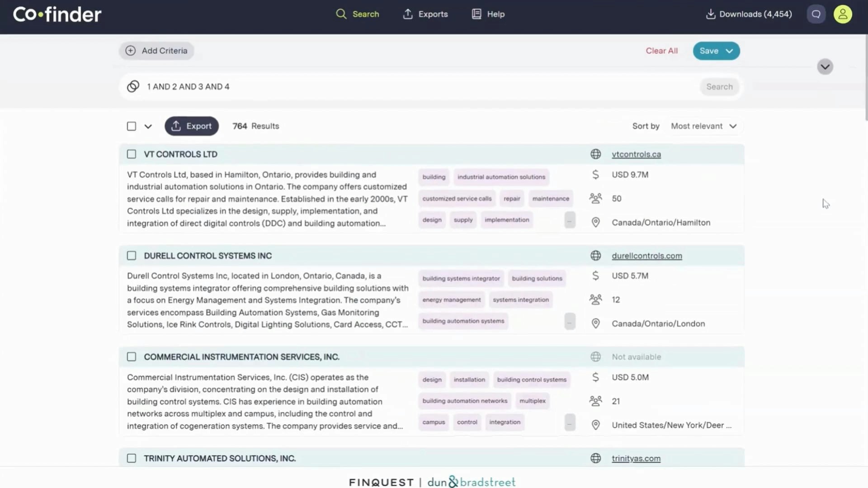Click globe icon beside Not available
This screenshot has height=488, width=868.
tap(596, 357)
